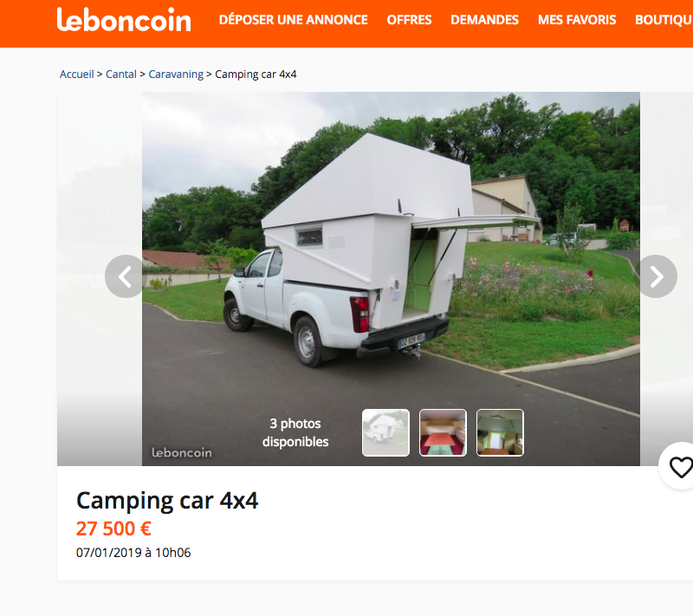Follow the Accueil breadcrumb link
693x616 pixels.
[77, 75]
